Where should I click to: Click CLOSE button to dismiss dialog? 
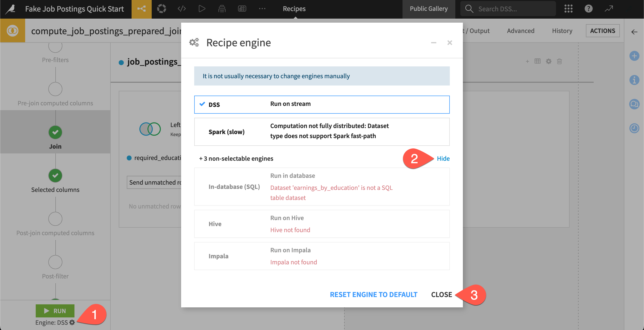[x=441, y=294]
